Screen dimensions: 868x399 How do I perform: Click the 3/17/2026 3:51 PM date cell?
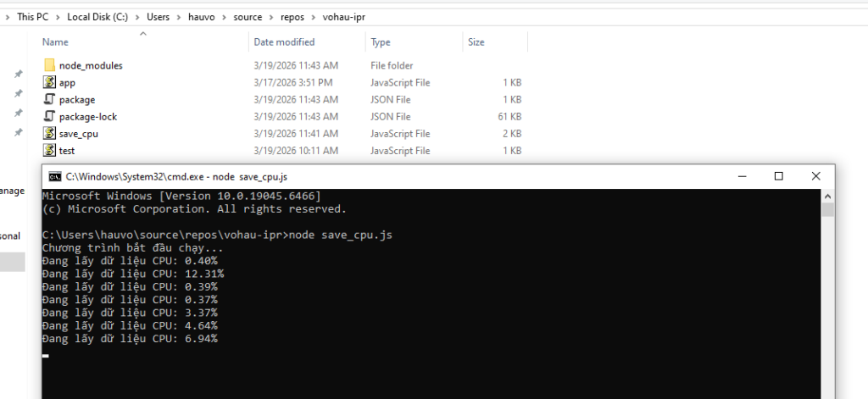(x=292, y=82)
